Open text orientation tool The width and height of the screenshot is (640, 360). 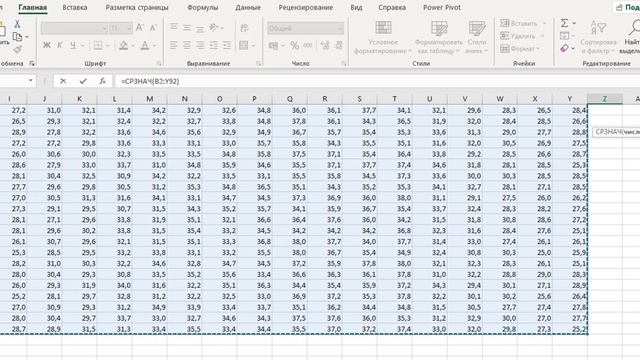[x=214, y=27]
